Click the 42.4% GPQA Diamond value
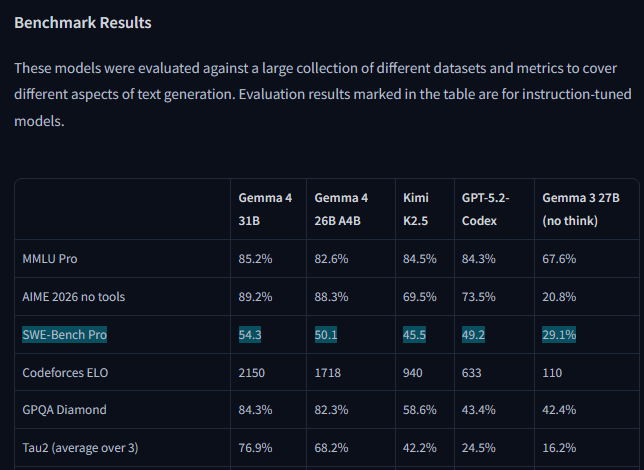 tap(559, 410)
